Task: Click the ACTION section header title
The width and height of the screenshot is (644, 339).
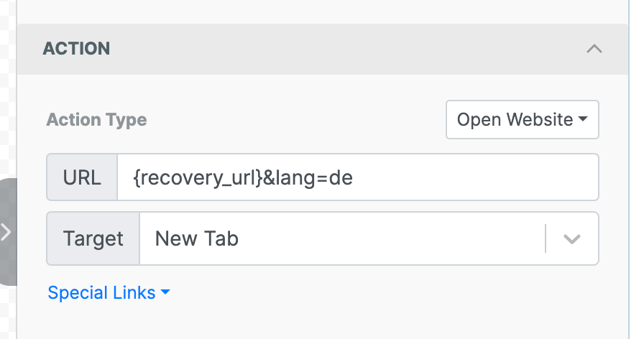Action: tap(77, 49)
